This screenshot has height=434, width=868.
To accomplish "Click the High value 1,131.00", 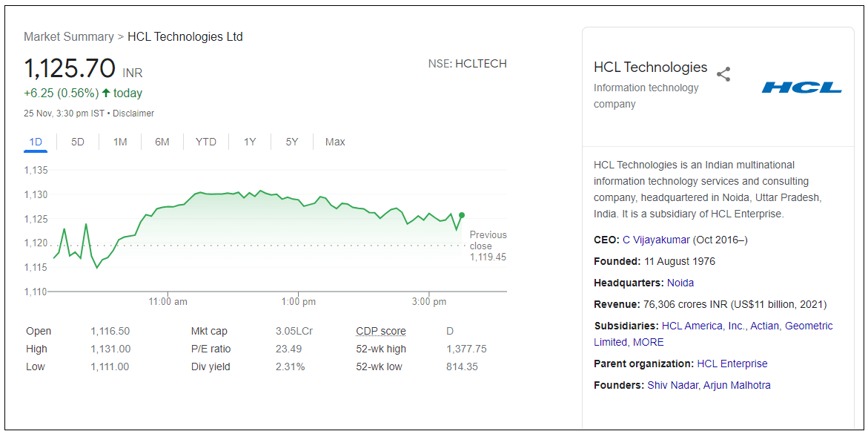I will point(110,349).
